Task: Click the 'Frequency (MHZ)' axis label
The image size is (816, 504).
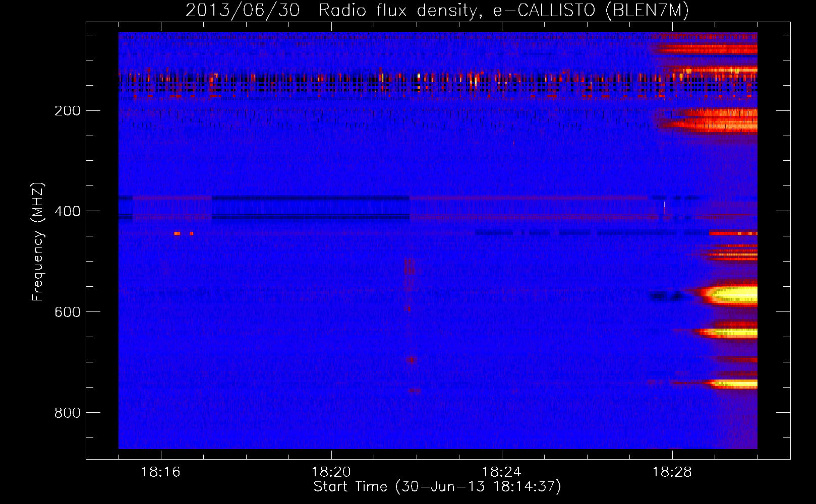Action: point(38,241)
